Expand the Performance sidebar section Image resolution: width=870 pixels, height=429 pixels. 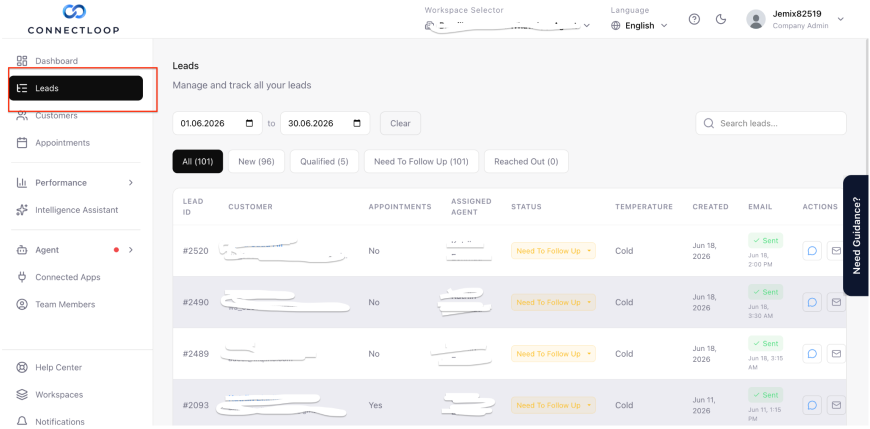point(131,183)
